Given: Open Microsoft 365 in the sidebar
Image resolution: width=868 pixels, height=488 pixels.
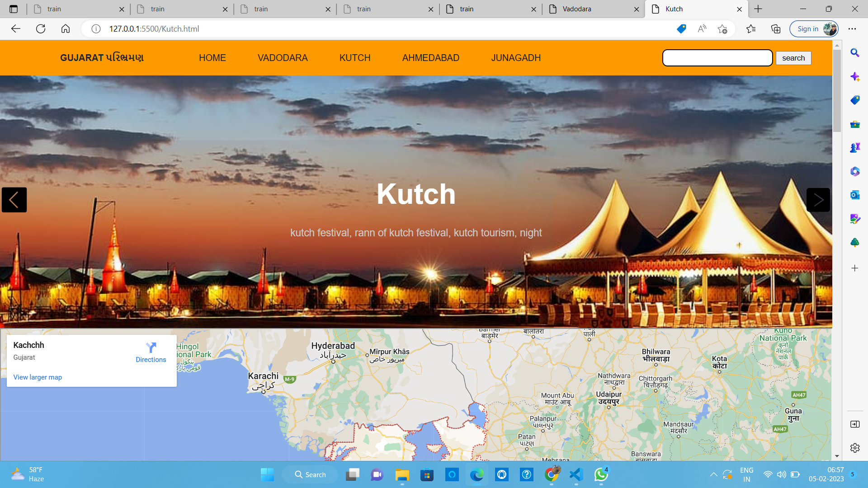Looking at the screenshot, I should (855, 171).
